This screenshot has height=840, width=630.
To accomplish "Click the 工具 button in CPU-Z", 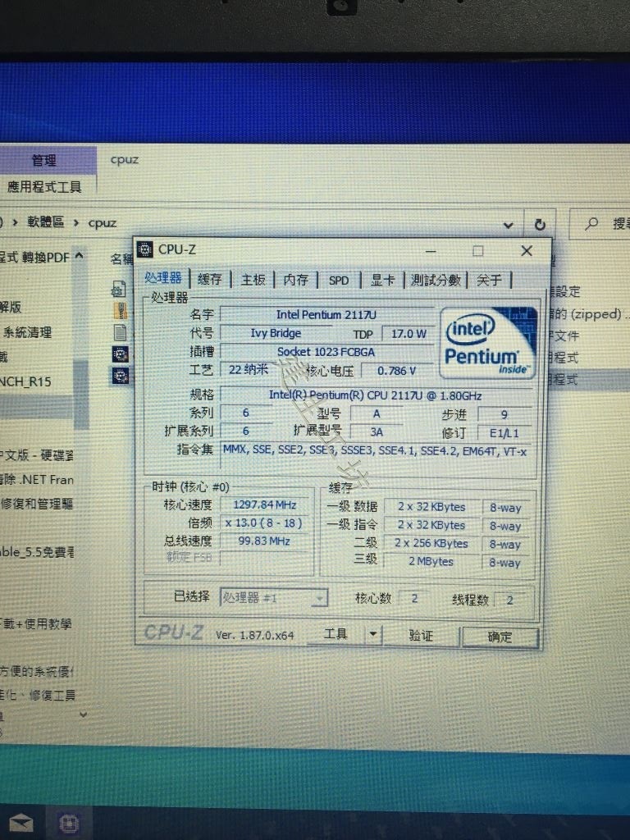I will (x=336, y=634).
